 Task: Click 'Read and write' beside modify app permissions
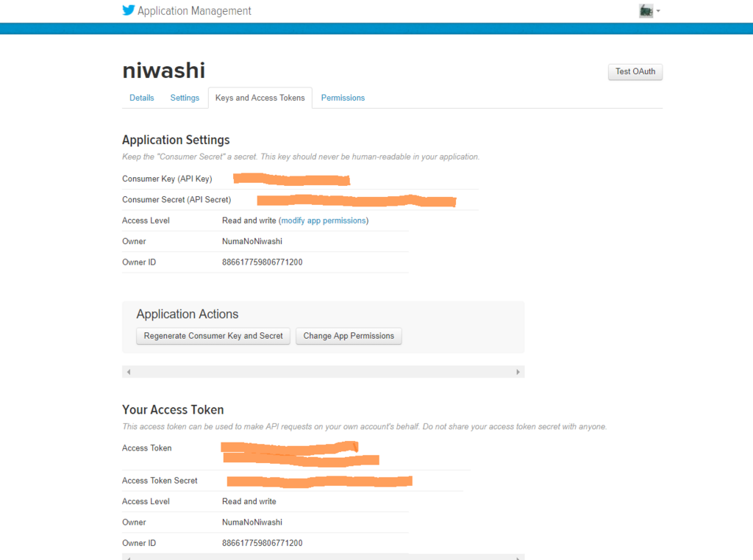249,220
